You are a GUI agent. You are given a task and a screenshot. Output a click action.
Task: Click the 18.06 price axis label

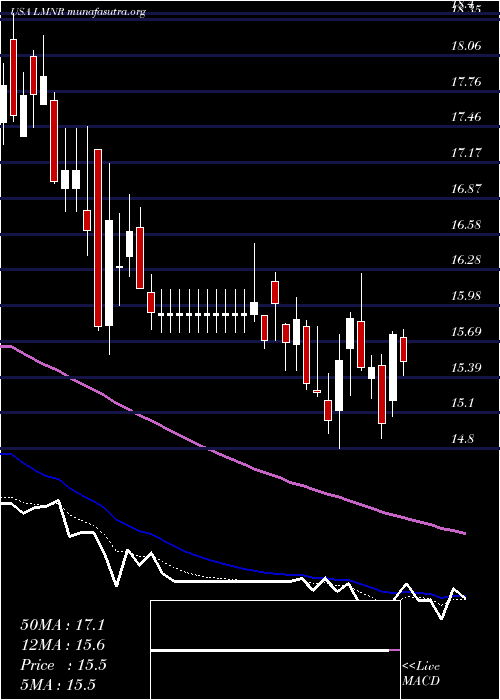[466, 46]
